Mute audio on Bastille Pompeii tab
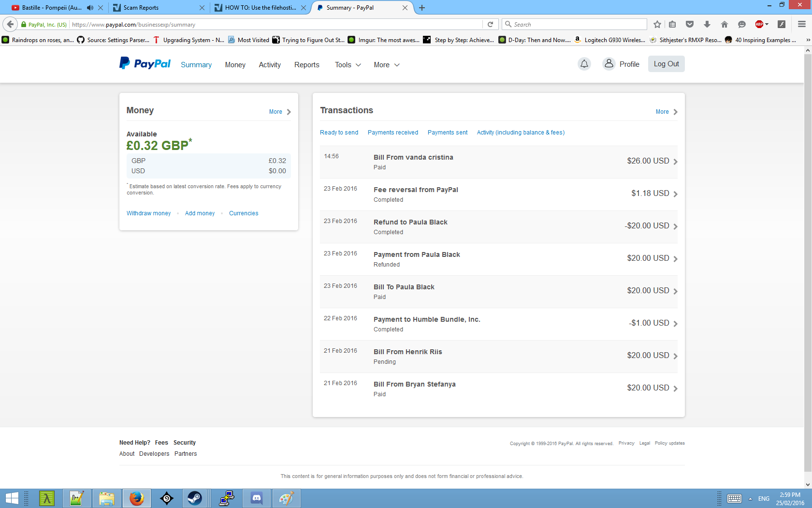The height and width of the screenshot is (508, 812). (x=90, y=8)
